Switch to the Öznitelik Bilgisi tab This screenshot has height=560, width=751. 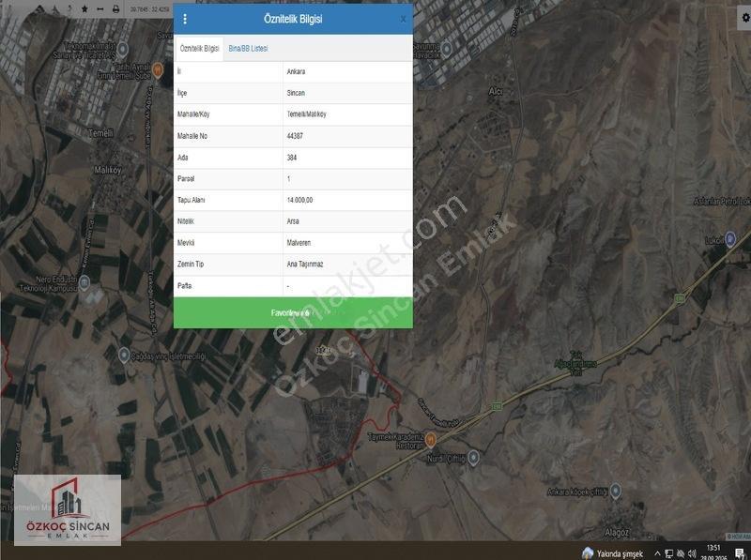click(x=199, y=49)
